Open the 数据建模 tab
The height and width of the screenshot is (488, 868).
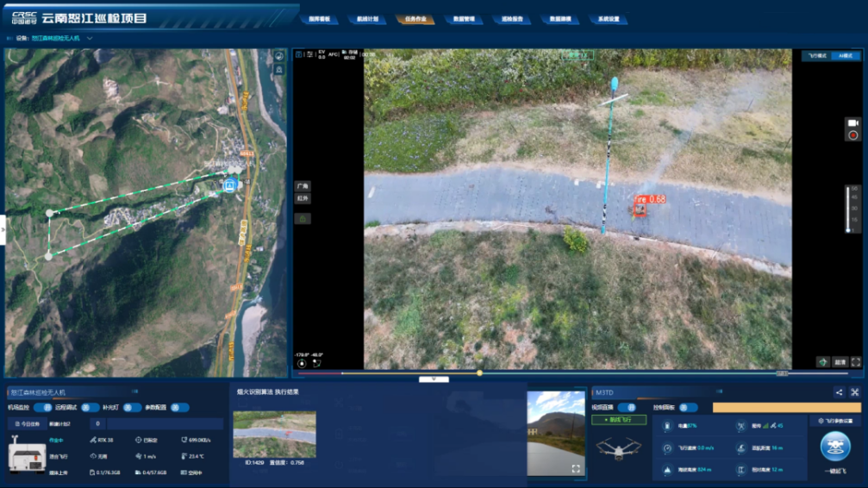(x=560, y=19)
